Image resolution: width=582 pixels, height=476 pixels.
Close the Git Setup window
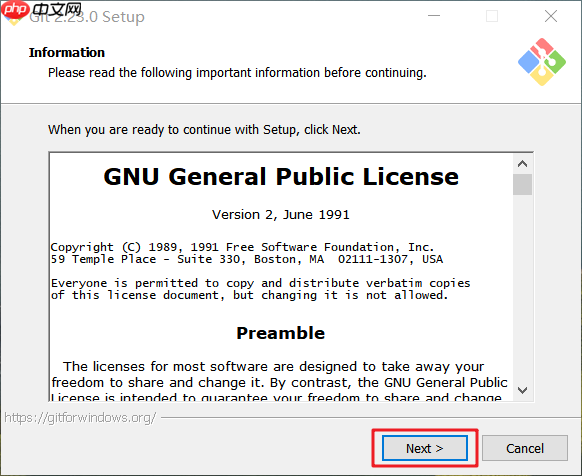[551, 16]
